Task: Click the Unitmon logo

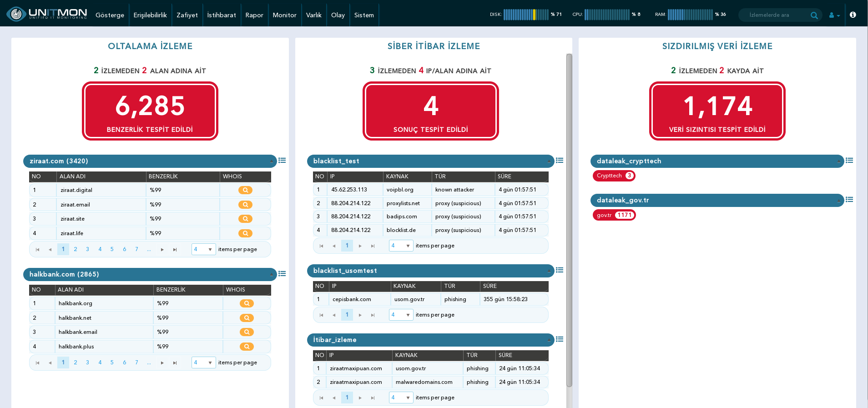Action: click(x=47, y=14)
